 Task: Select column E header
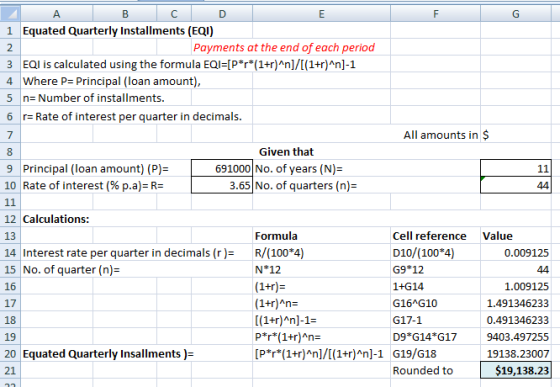[321, 14]
